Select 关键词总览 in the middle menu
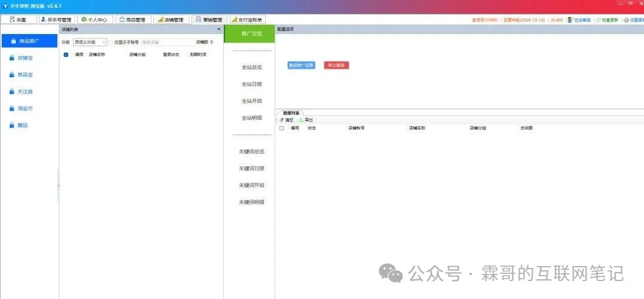The height and width of the screenshot is (299, 644). 251,152
